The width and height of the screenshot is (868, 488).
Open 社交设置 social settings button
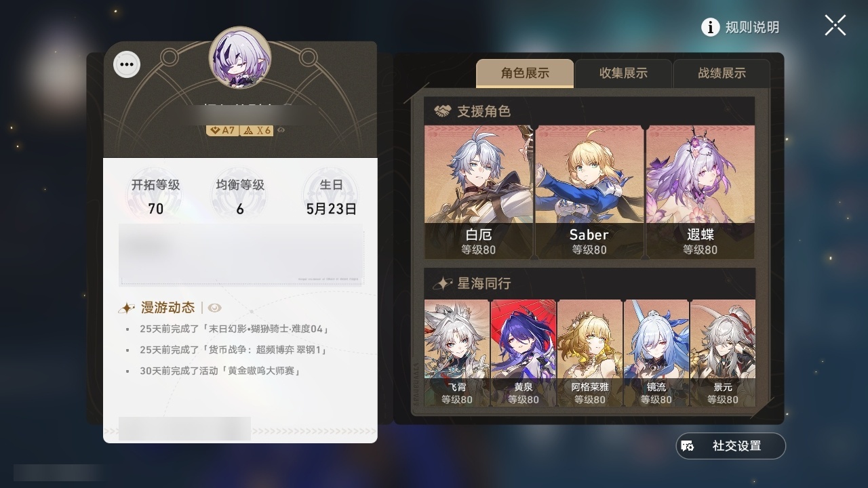point(730,446)
